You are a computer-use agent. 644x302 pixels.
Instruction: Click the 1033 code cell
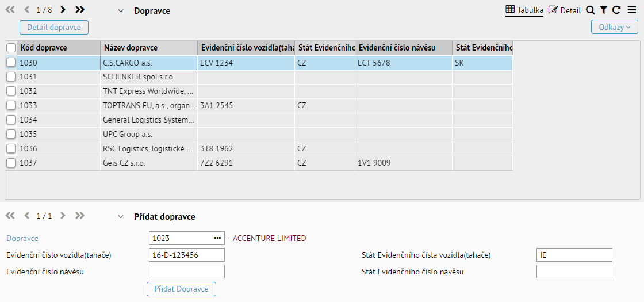(59, 106)
